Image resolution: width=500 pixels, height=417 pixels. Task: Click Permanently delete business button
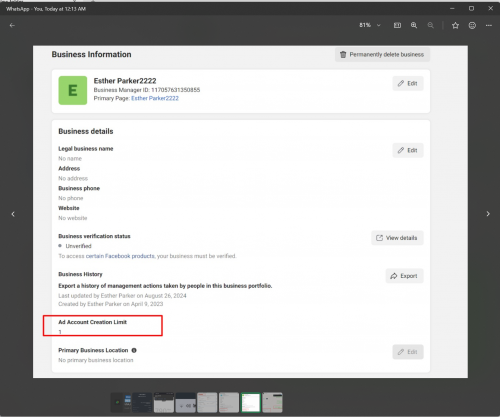[382, 54]
